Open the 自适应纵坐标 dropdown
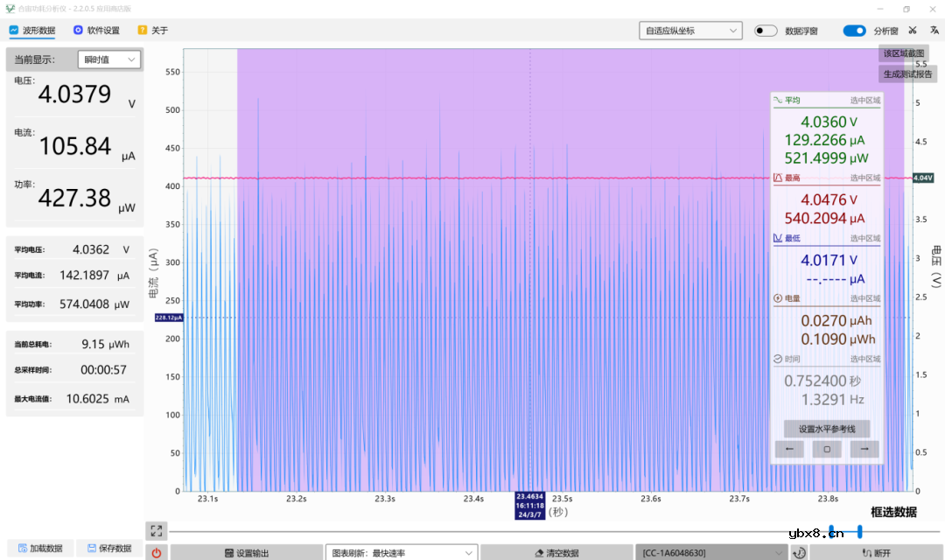Image resolution: width=945 pixels, height=560 pixels. coord(690,31)
